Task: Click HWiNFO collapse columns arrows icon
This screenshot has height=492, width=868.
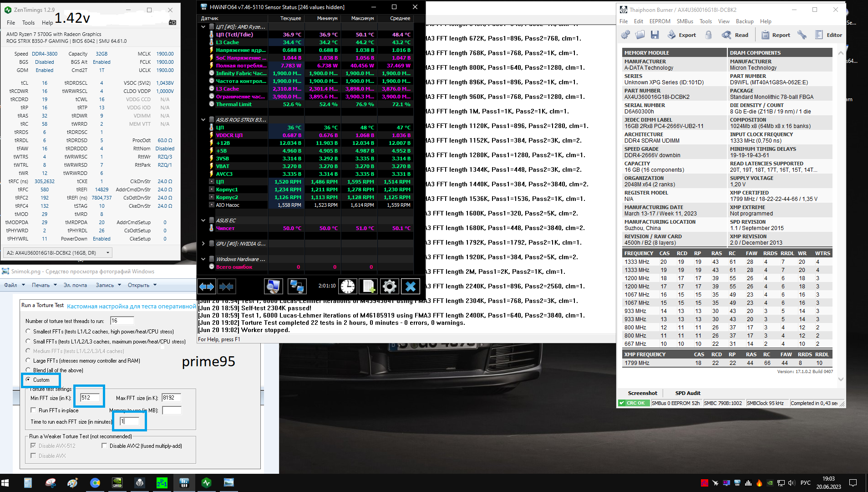Action: [x=226, y=286]
